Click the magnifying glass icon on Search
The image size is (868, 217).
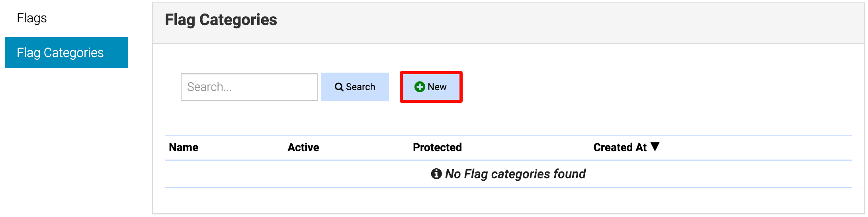(339, 87)
